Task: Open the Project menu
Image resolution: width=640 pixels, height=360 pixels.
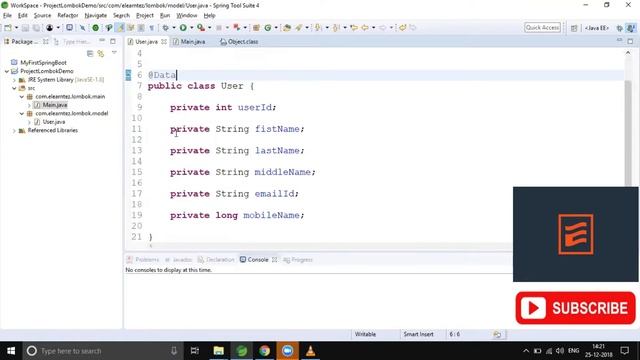Action: click(x=144, y=16)
